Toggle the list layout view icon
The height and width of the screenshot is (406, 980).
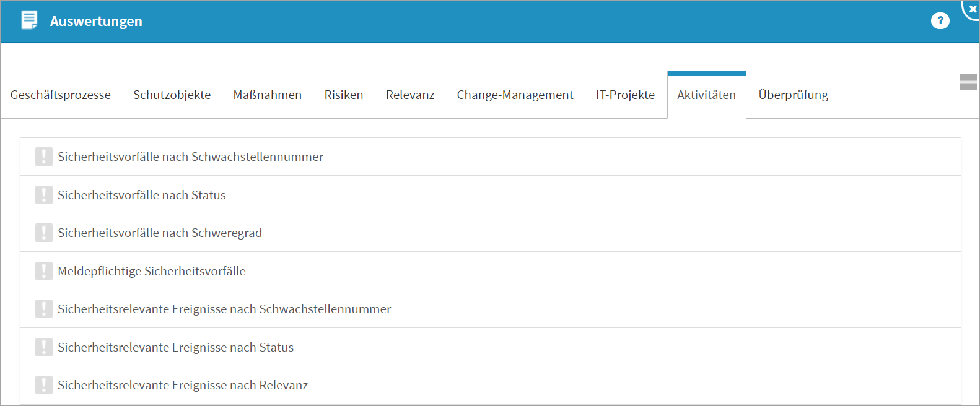967,82
